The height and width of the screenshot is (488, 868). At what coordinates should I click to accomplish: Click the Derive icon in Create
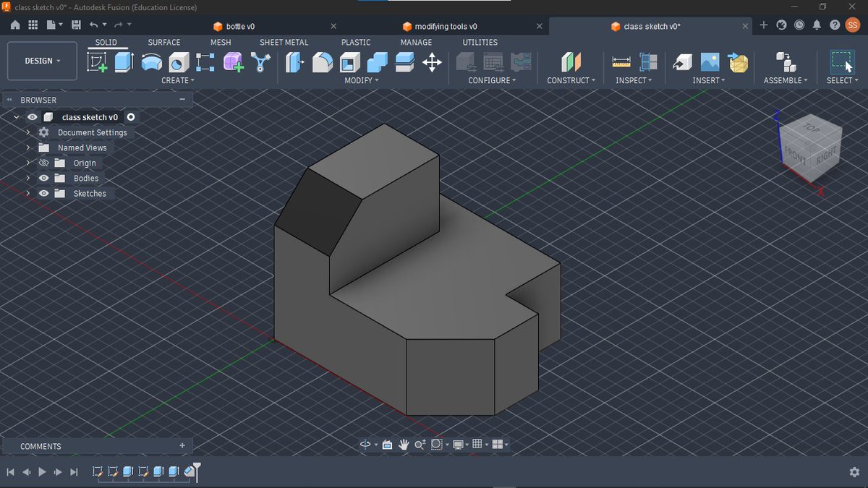[260, 62]
